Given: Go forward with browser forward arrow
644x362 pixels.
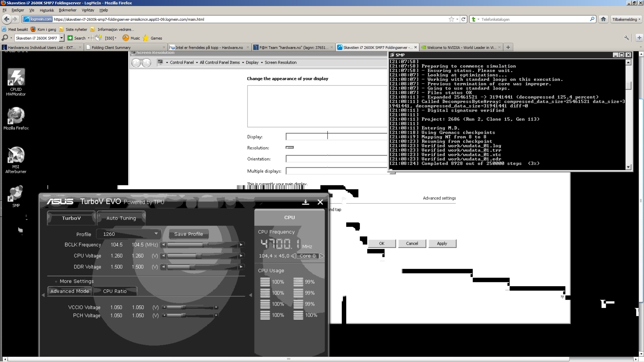Looking at the screenshot, I should 15,19.
